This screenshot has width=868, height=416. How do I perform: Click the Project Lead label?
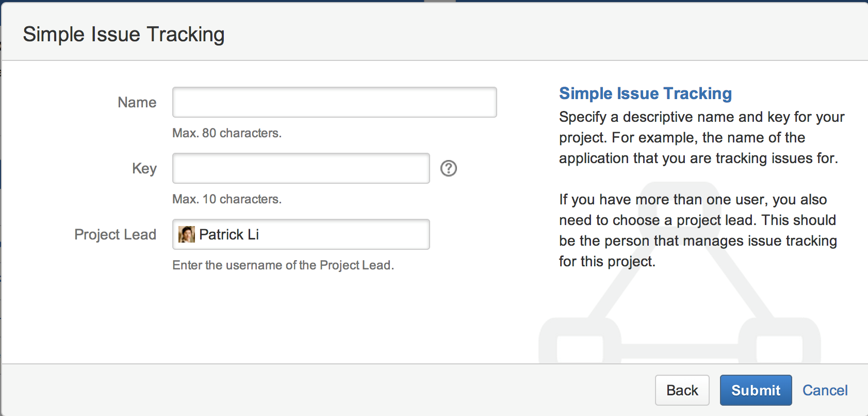point(116,235)
